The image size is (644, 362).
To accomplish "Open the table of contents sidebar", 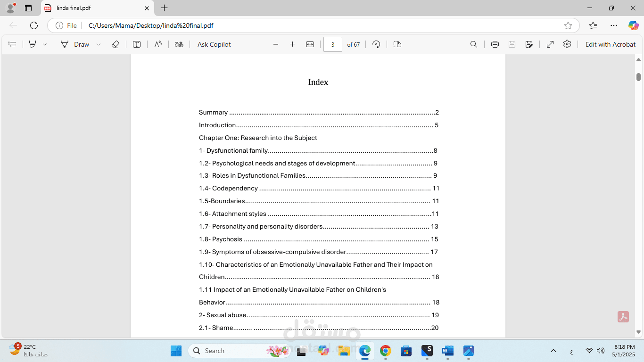I will 13,44.
